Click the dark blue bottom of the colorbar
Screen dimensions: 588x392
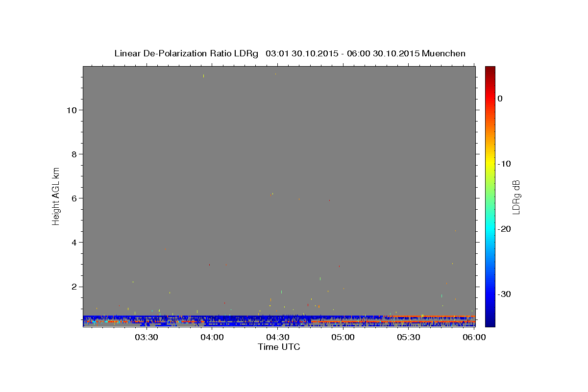tap(490, 321)
